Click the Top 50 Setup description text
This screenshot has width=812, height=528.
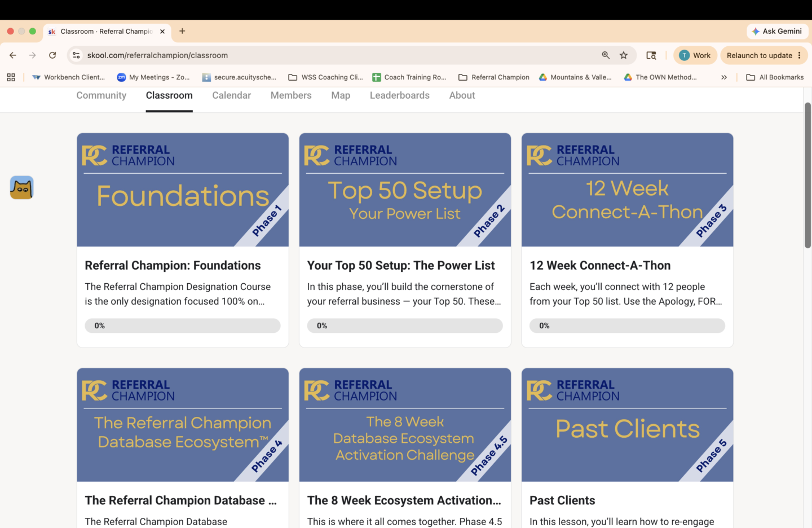[404, 294]
